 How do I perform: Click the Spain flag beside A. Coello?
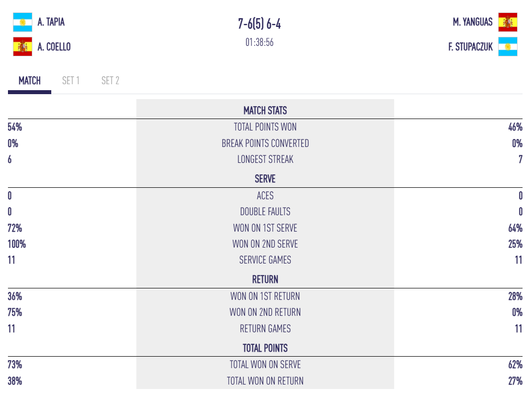click(22, 47)
